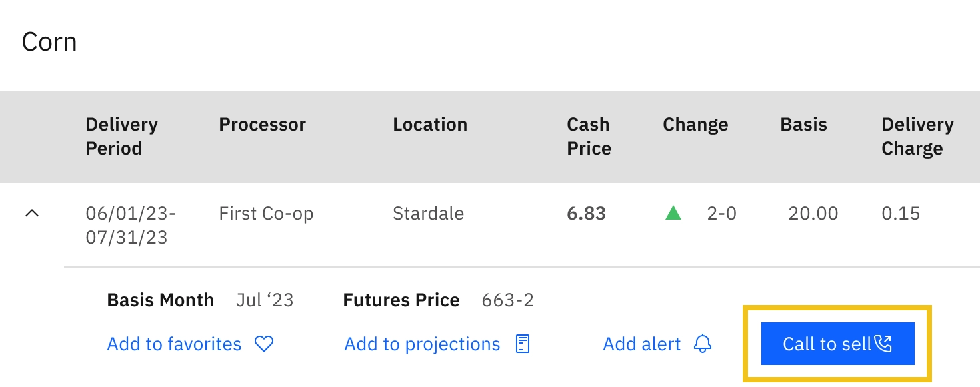
Task: Select the Add alert link
Action: click(642, 344)
